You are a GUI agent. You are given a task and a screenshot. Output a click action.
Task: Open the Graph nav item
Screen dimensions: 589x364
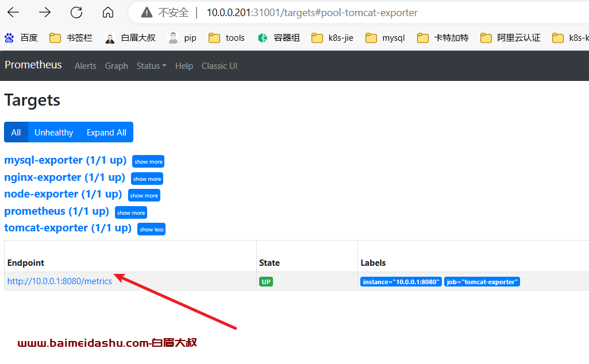[117, 66]
